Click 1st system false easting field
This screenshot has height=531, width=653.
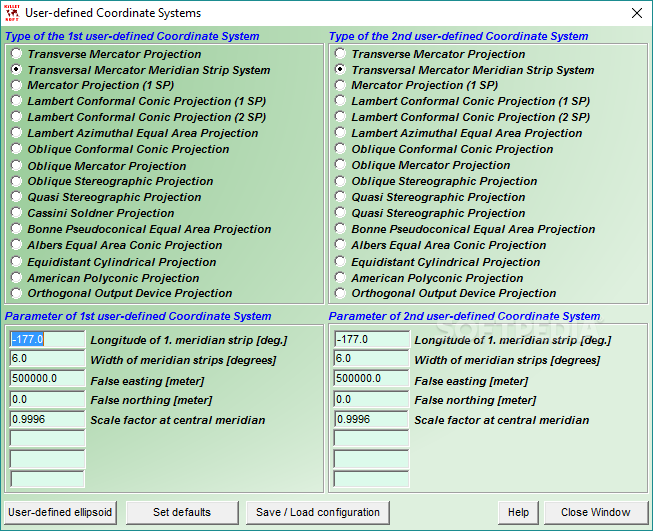pyautogui.click(x=47, y=379)
